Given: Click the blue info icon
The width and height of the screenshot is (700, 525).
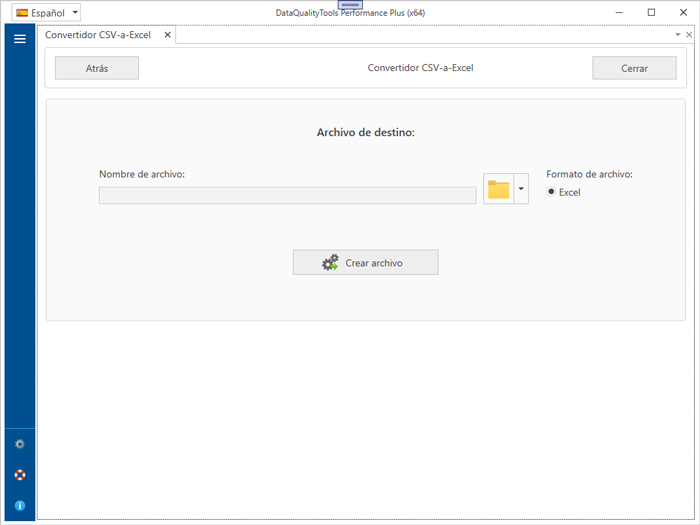Looking at the screenshot, I should point(20,505).
